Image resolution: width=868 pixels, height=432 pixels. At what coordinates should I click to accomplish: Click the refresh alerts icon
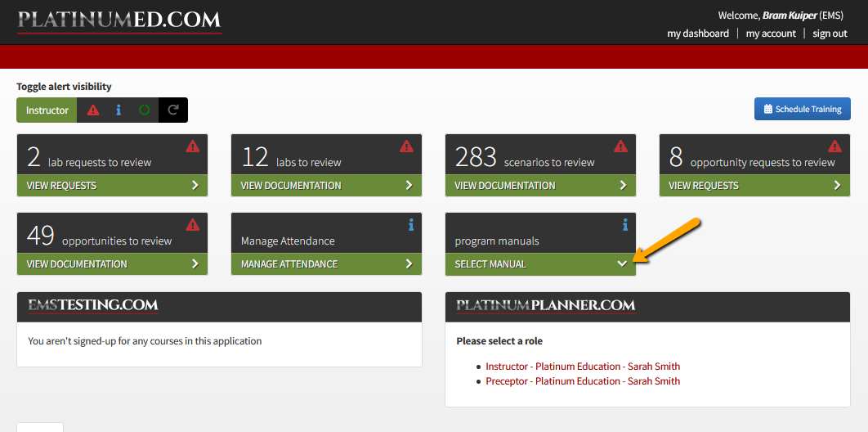172,110
